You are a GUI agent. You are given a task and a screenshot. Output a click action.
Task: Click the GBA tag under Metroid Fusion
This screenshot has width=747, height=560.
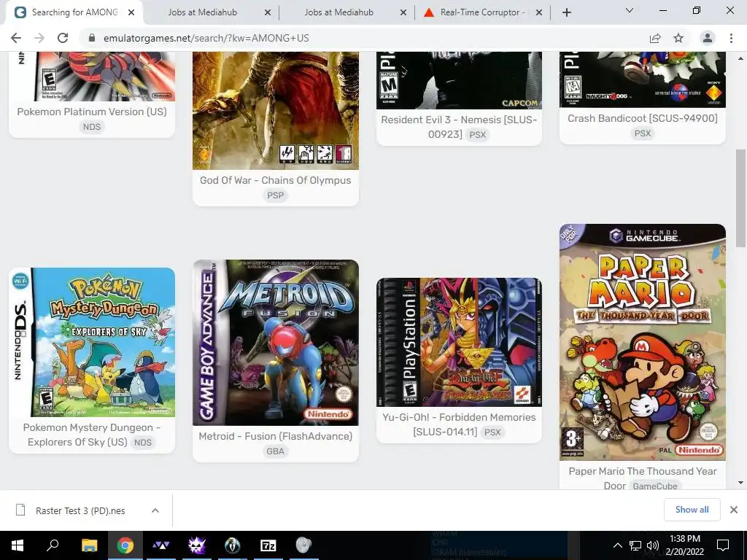275,451
